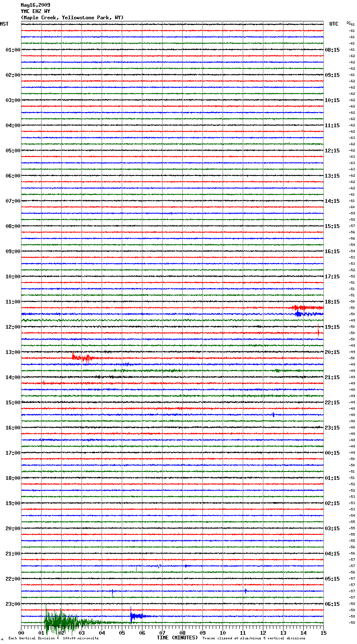Click the 06:15 UTC time label
Image resolution: width=357 pixels, height=644 pixels.
pyautogui.click(x=332, y=604)
